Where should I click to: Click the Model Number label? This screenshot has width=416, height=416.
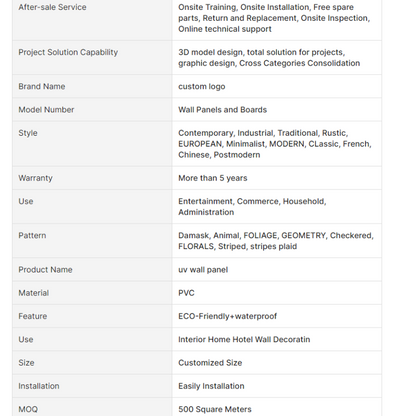coord(46,110)
